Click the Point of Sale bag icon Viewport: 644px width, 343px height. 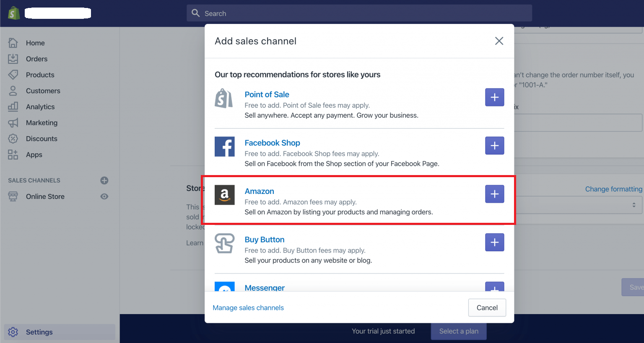[224, 98]
